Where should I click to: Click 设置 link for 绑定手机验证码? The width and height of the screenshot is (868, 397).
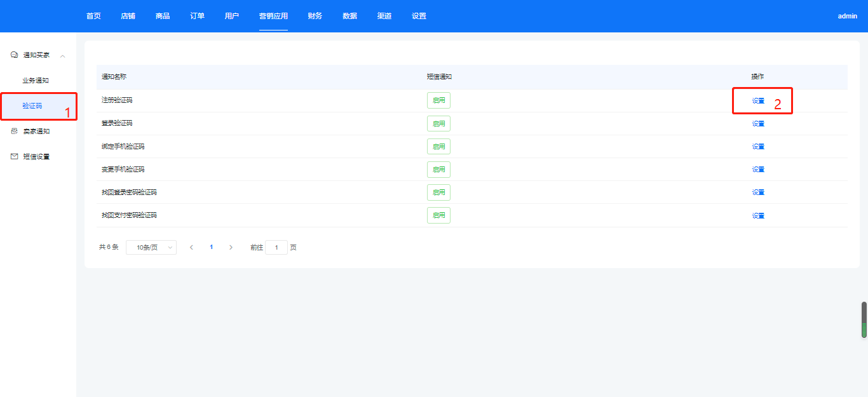[x=758, y=147]
